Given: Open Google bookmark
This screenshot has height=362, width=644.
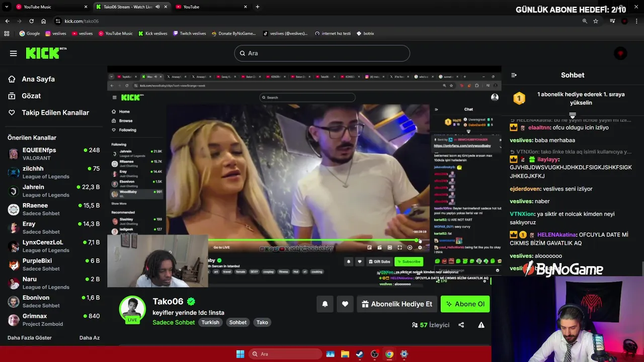Looking at the screenshot, I should pyautogui.click(x=29, y=34).
